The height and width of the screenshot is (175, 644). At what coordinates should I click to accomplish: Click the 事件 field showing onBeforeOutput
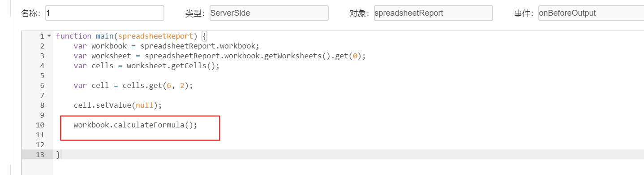pyautogui.click(x=591, y=13)
